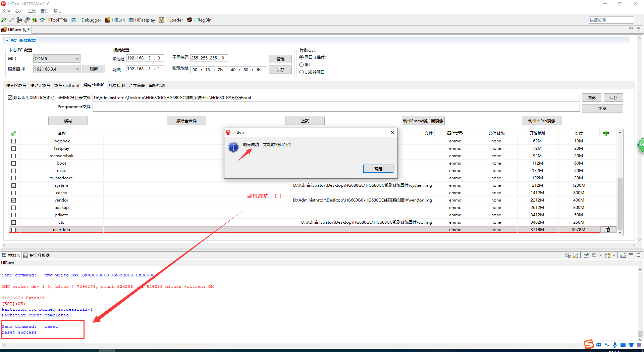Toggle the console scroll lock icon
644x352 pixels.
point(576,255)
